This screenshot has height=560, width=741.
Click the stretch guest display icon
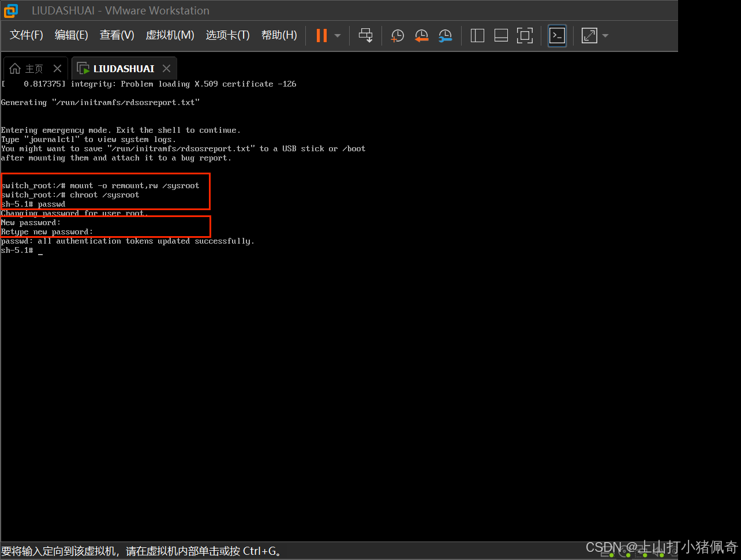pyautogui.click(x=589, y=36)
